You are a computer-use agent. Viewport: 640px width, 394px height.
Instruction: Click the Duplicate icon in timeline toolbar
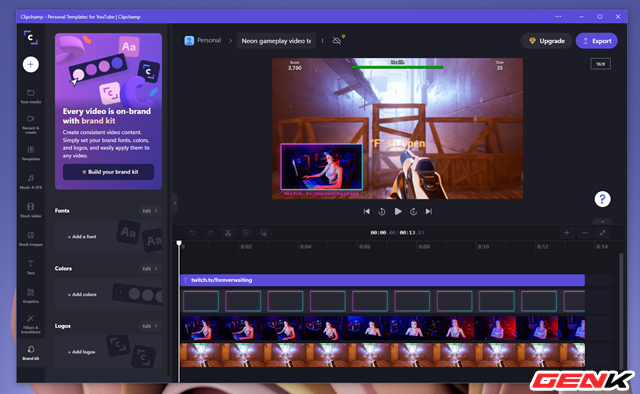point(264,233)
